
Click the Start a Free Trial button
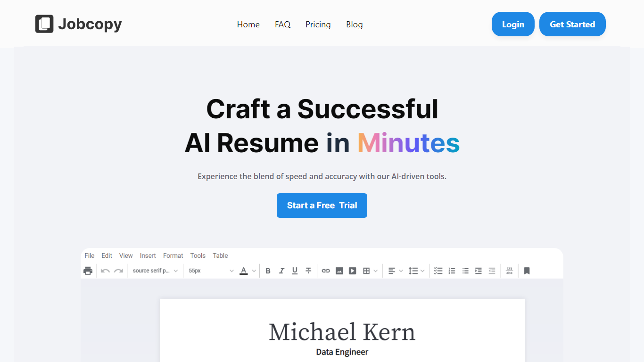[322, 206]
